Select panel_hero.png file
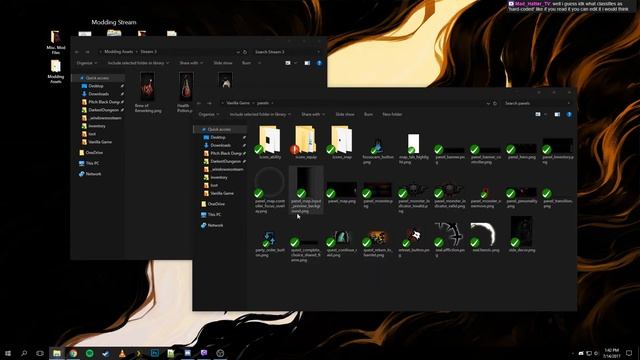 [x=521, y=151]
